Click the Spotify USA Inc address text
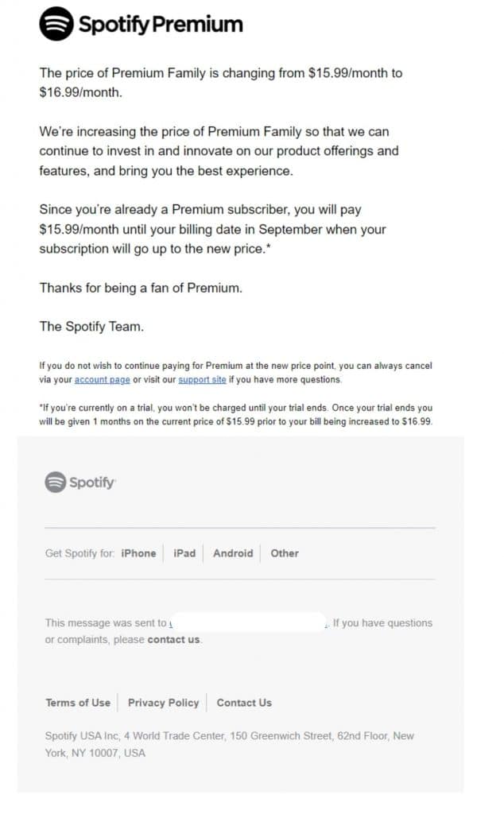 click(230, 744)
